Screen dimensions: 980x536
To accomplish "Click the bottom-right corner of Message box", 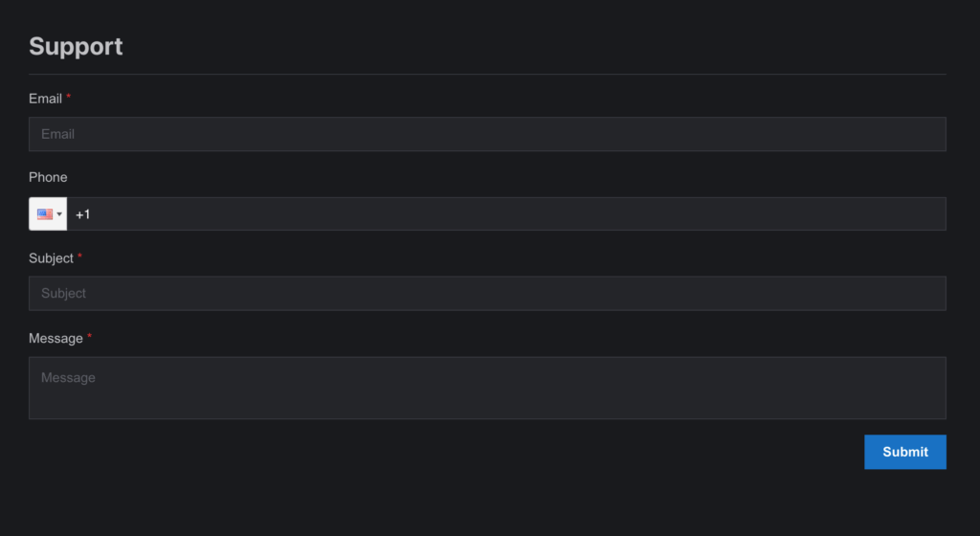I will tap(942, 414).
